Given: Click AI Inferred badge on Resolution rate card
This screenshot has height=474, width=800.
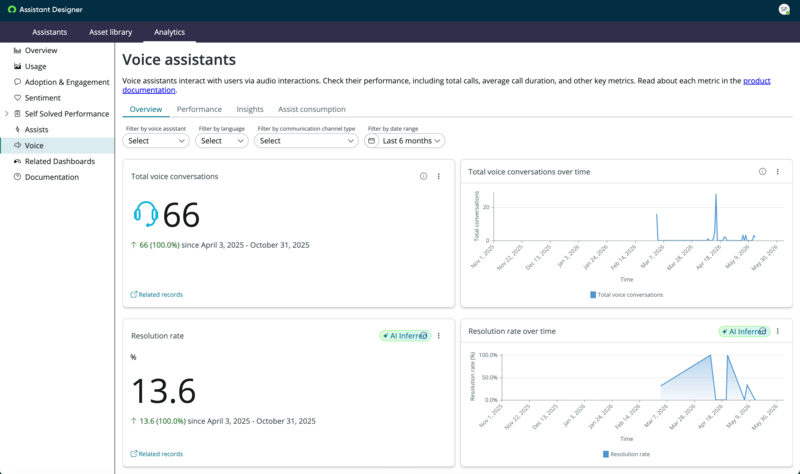Looking at the screenshot, I should point(405,336).
